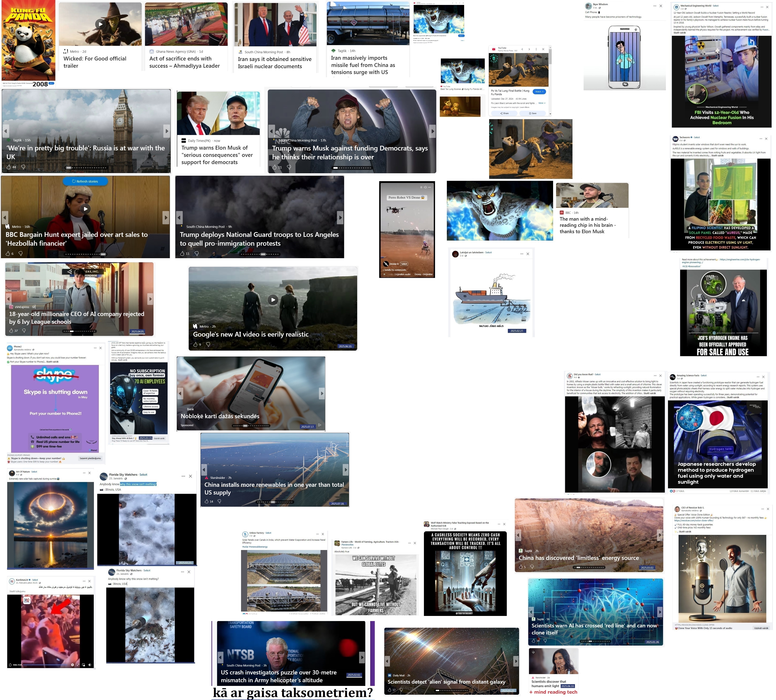The width and height of the screenshot is (776, 700).
Task: Previous slide arrow on the Big Ben story
Action: 5,131
